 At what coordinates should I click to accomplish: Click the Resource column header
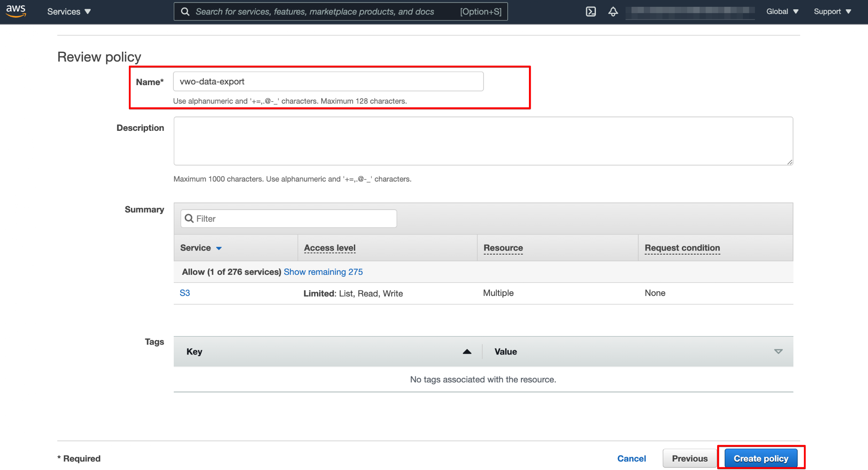[x=503, y=248]
